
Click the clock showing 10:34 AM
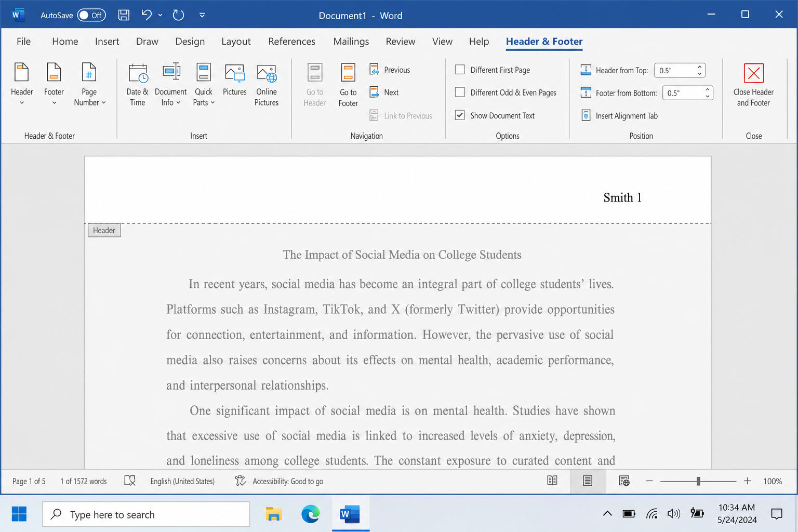(737, 508)
